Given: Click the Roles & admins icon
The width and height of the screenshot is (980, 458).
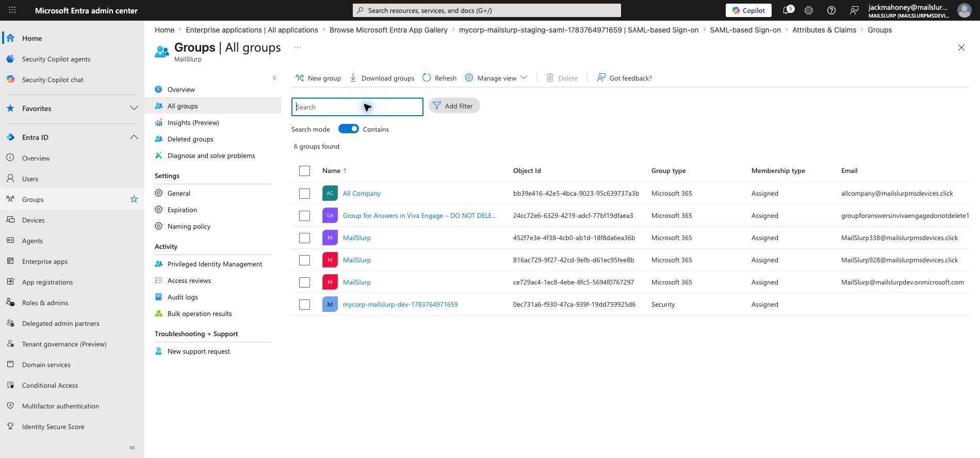Looking at the screenshot, I should pos(10,302).
